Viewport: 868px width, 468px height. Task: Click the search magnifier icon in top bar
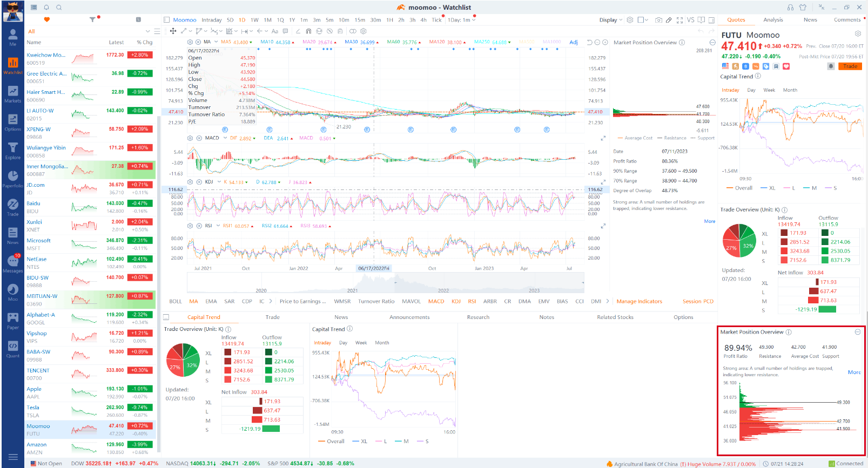(59, 8)
